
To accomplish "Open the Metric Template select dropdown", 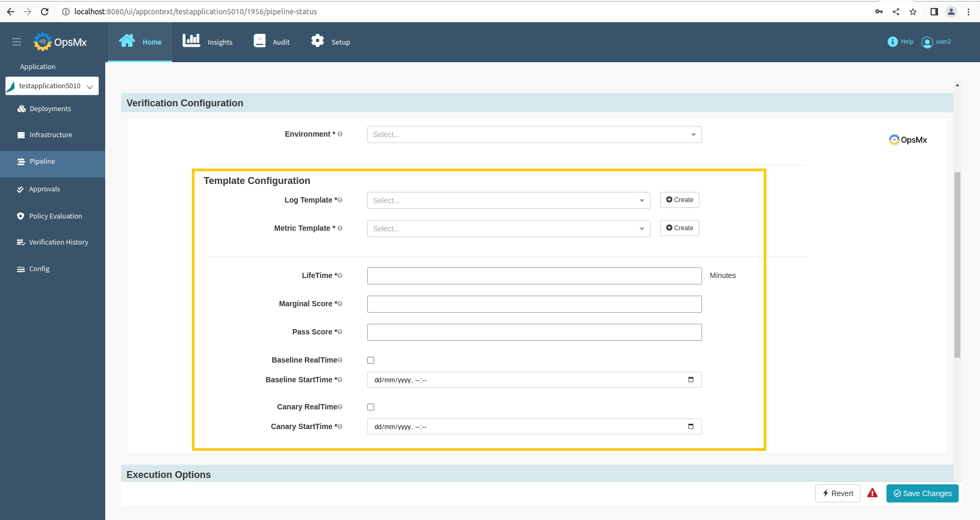I will [x=508, y=229].
